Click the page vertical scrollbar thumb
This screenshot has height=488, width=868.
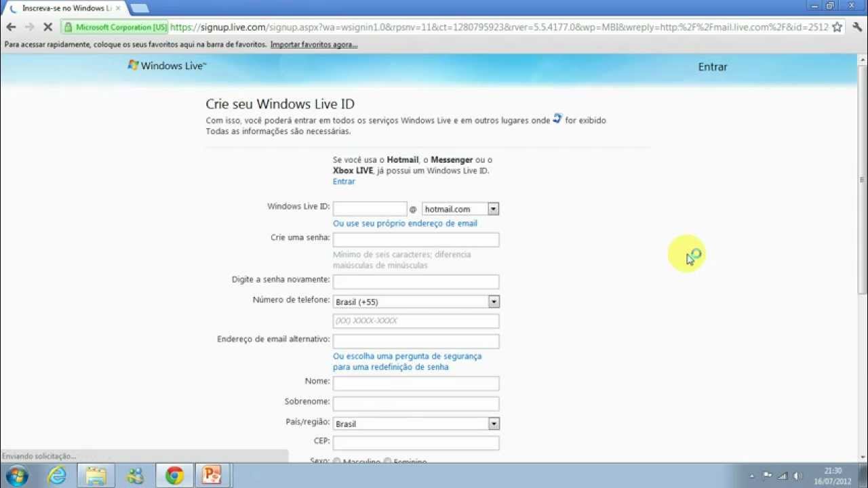(x=862, y=180)
